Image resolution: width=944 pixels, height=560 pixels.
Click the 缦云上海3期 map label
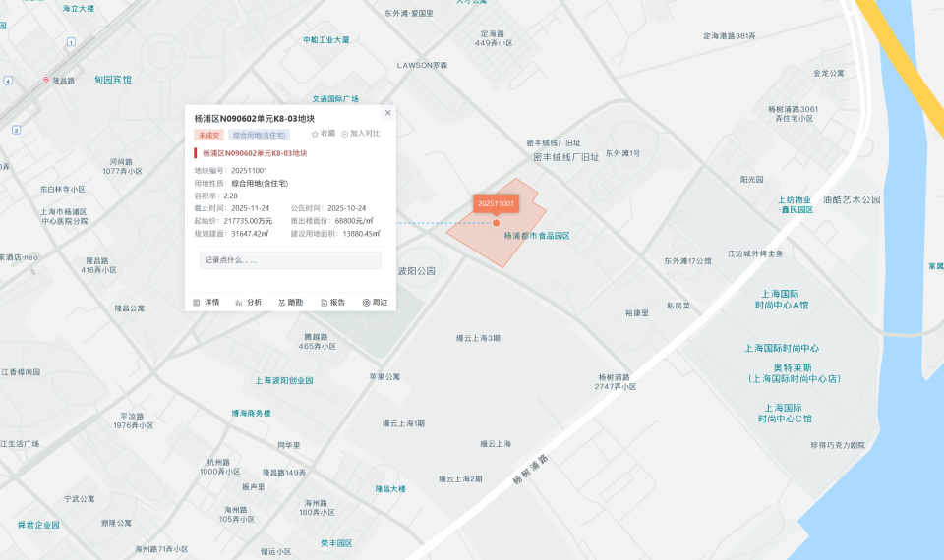(478, 338)
